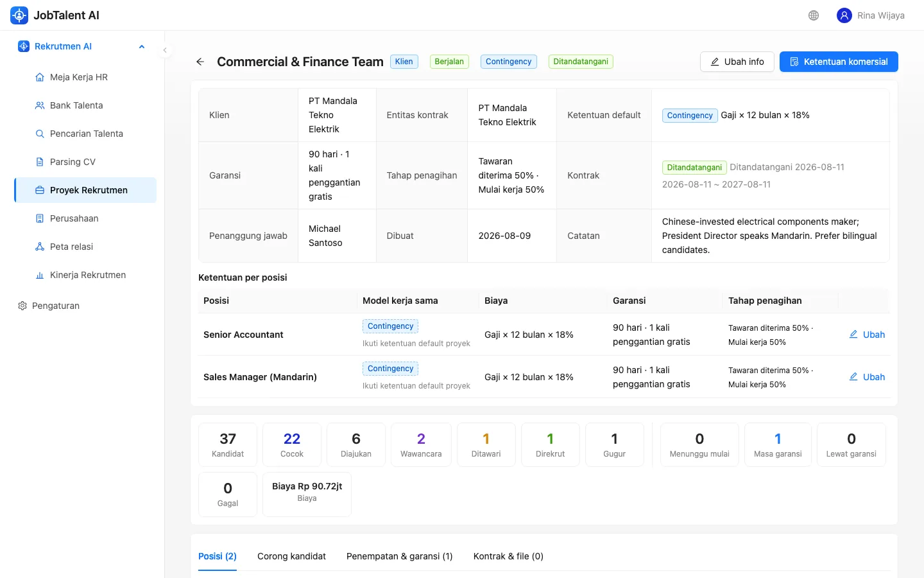Click the Biaya Rp 90.72jt card
The width and height of the screenshot is (924, 578).
307,495
